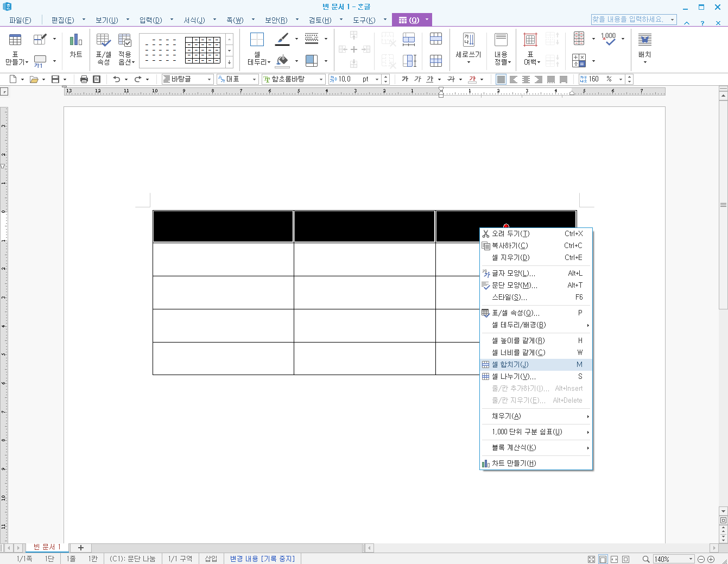Open the font color 가 dropdown arrow
The height and width of the screenshot is (564, 728).
[x=482, y=79]
